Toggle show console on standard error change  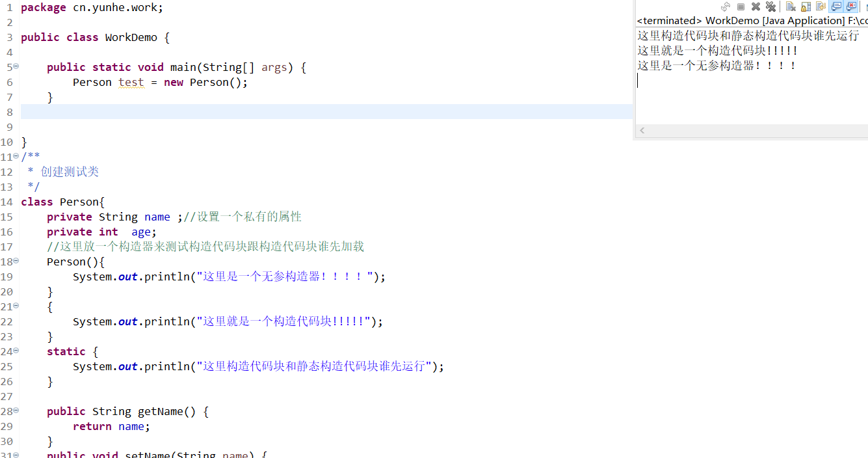click(x=851, y=7)
